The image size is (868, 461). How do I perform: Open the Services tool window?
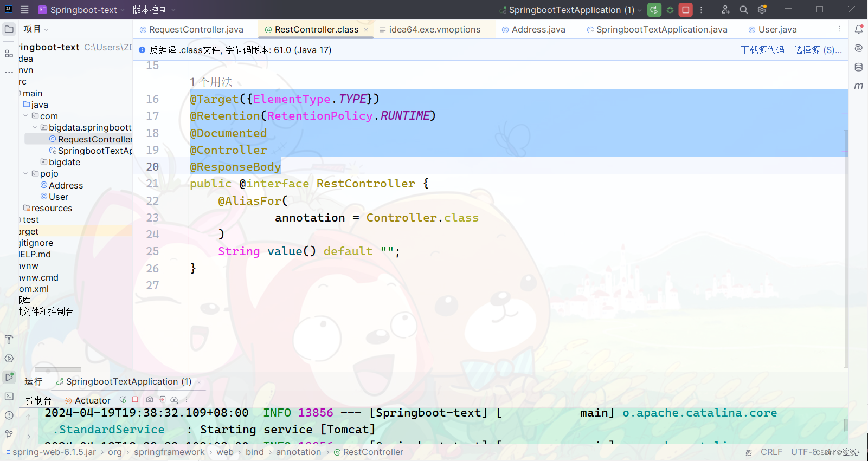pos(9,359)
